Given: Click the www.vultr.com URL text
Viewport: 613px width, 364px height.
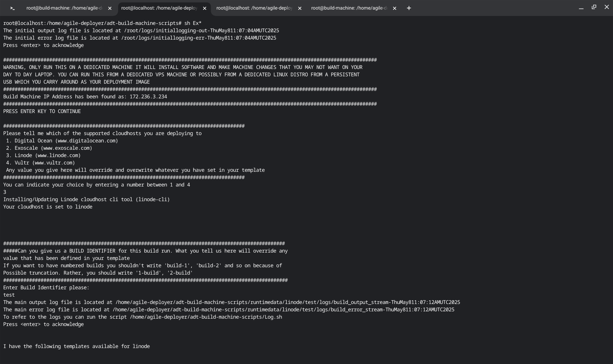Looking at the screenshot, I should point(54,163).
